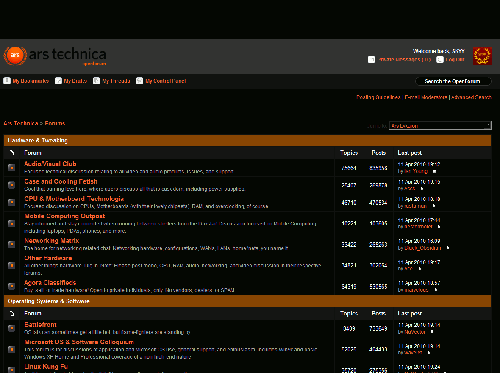
Task: Click Battlefront forum status icon
Action: (12, 328)
